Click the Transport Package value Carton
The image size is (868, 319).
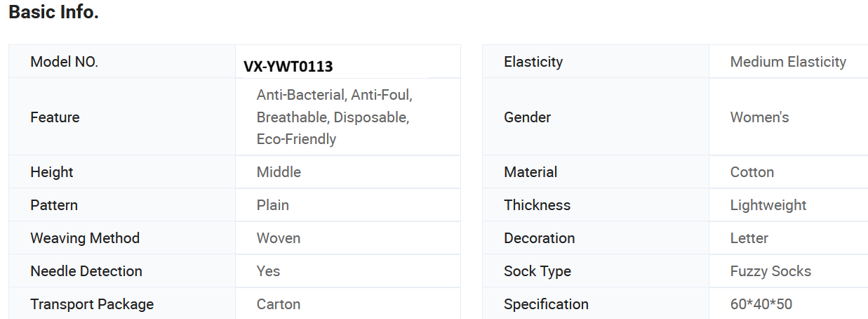pos(279,304)
